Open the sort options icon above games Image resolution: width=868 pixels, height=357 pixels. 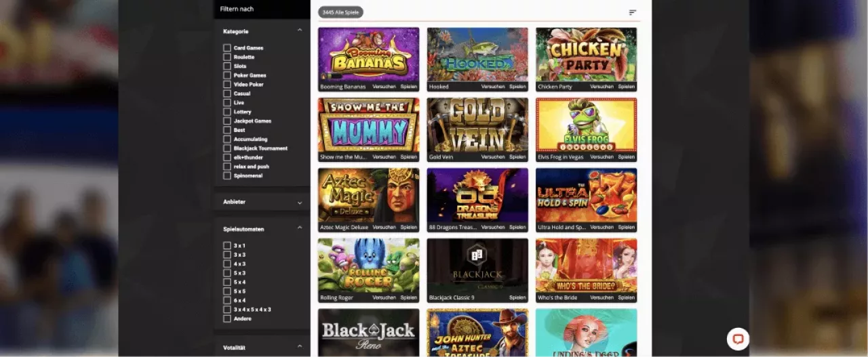click(x=633, y=12)
